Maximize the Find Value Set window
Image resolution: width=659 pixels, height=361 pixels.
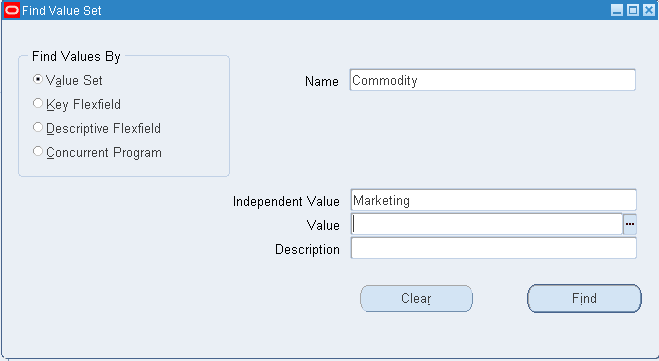point(633,11)
